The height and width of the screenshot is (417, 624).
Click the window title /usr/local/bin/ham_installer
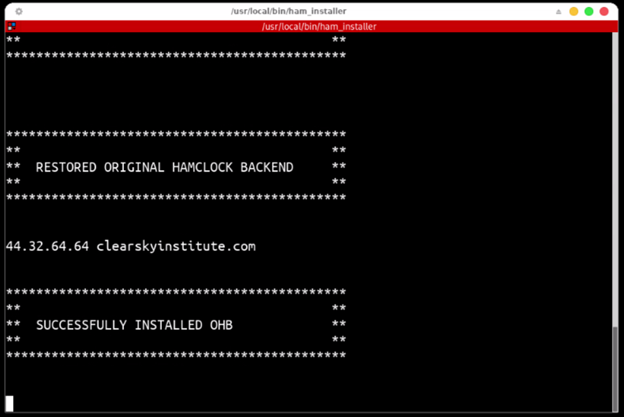pos(289,11)
